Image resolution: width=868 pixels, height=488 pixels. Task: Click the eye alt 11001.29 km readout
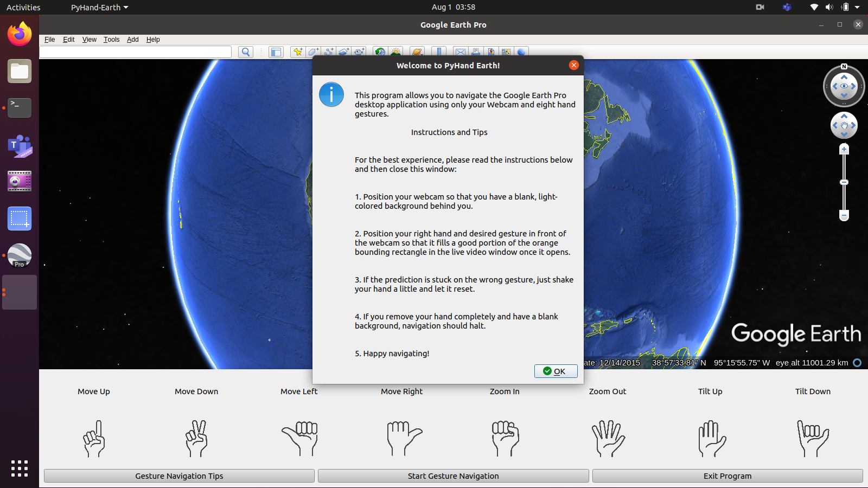[x=812, y=363]
